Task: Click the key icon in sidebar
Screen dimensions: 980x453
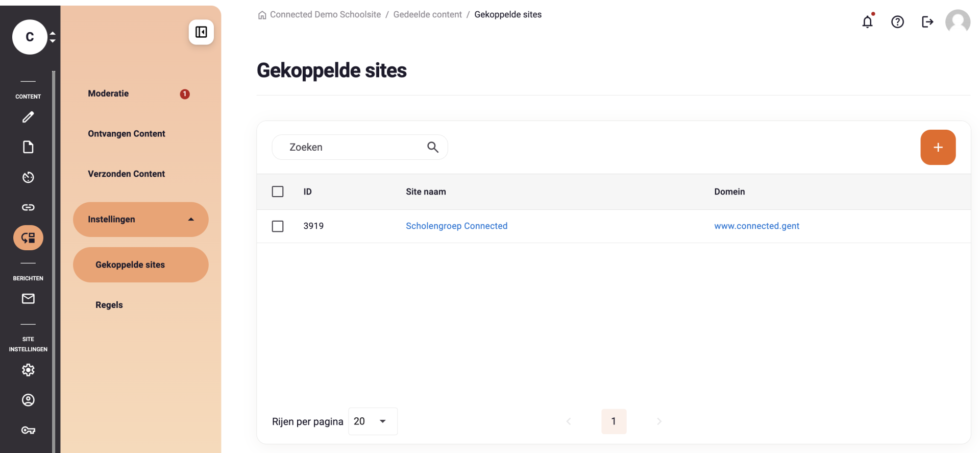Action: tap(28, 430)
